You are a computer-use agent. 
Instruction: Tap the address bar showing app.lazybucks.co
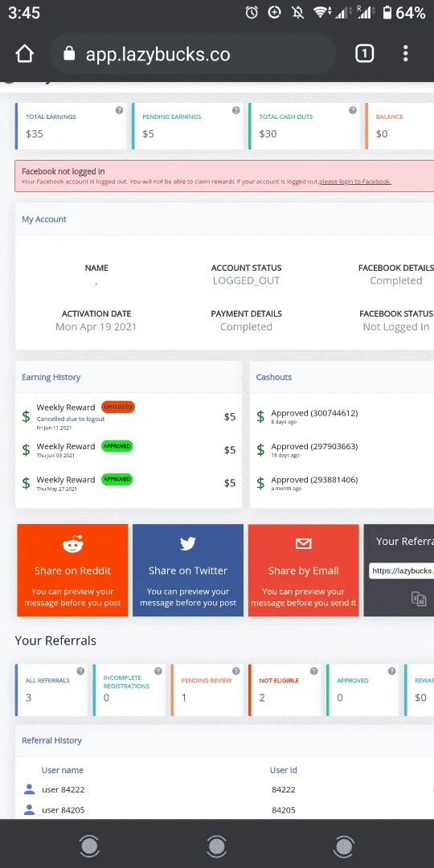[x=192, y=54]
